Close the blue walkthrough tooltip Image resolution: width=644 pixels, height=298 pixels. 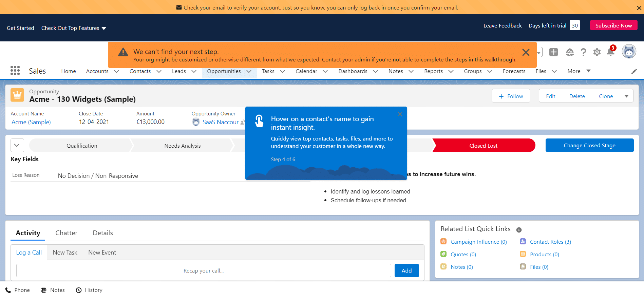[400, 114]
